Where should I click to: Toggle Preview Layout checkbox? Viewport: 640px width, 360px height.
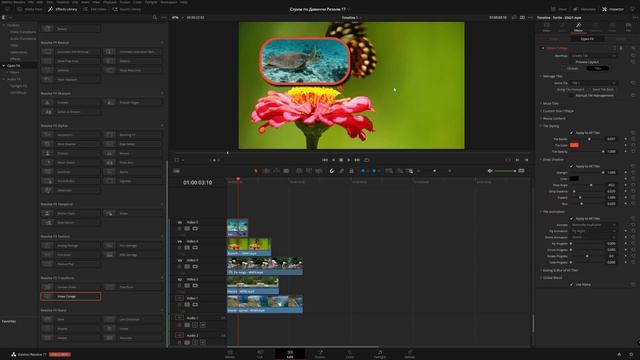click(x=571, y=62)
